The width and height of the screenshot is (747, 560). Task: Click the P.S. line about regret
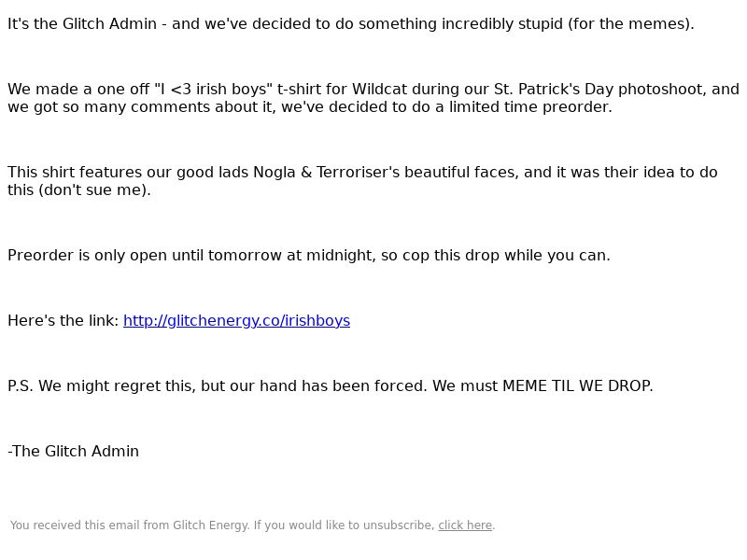tap(331, 385)
